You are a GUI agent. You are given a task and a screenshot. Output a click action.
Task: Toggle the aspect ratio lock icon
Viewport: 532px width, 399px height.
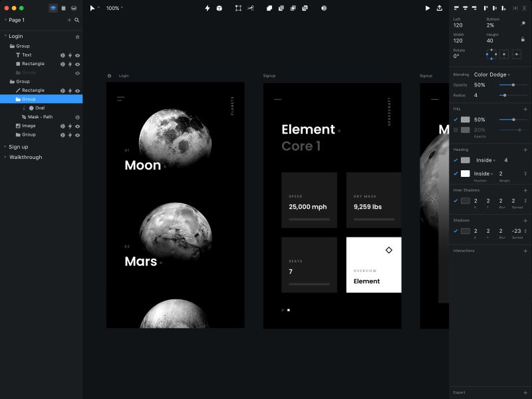[x=523, y=39]
